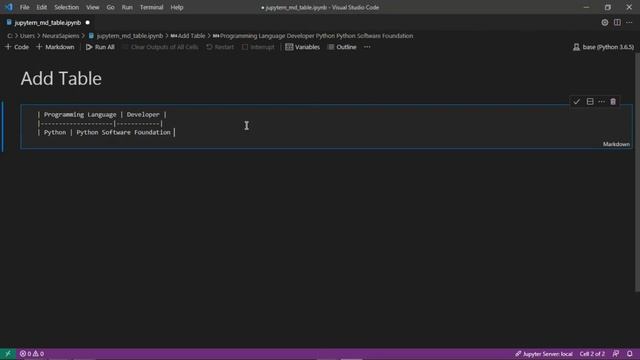This screenshot has height=360, width=640.
Task: Click the C: breadcrumb root
Action: coord(9,36)
